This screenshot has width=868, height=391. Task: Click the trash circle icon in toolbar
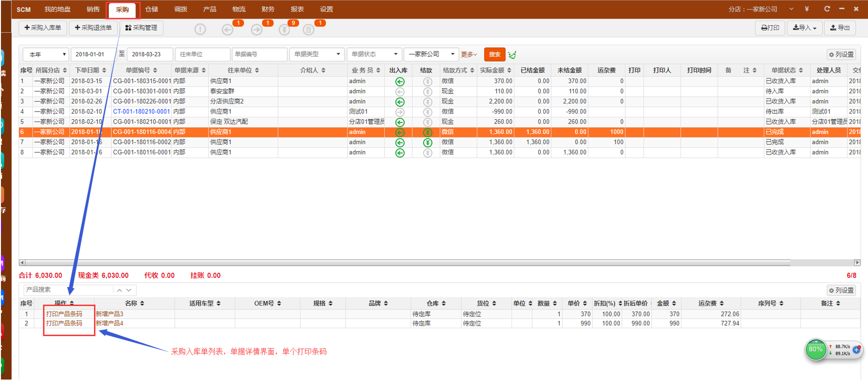[x=309, y=30]
